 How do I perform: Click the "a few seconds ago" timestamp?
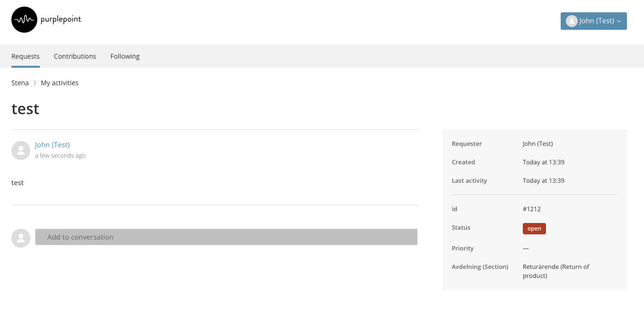[60, 156]
